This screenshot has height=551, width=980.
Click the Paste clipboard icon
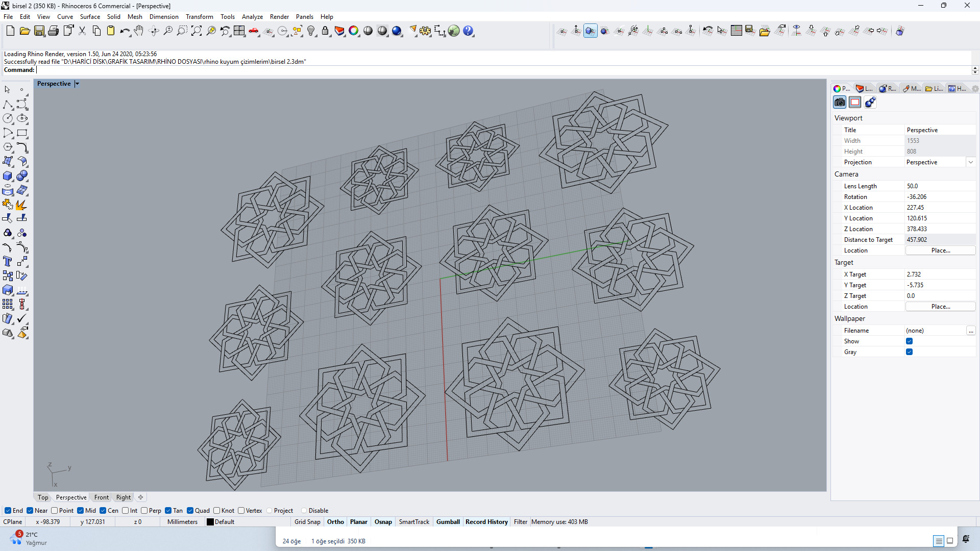[110, 31]
